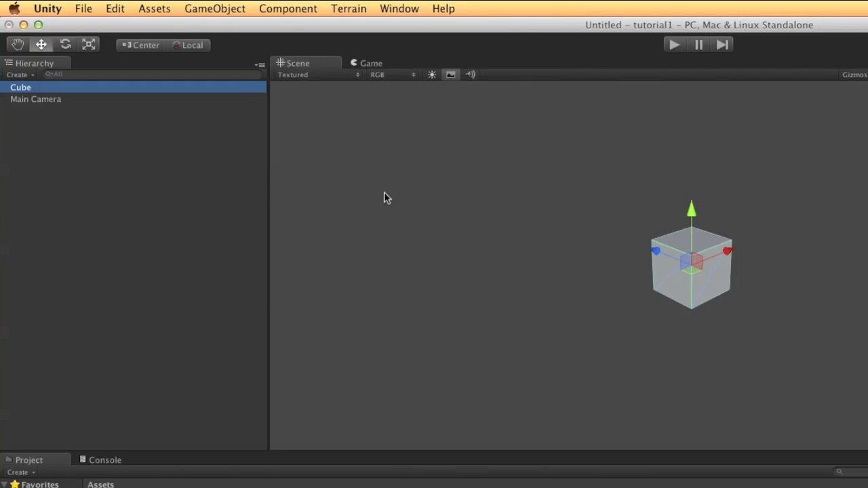Image resolution: width=868 pixels, height=488 pixels.
Task: Open the Terrain menu
Action: (349, 9)
